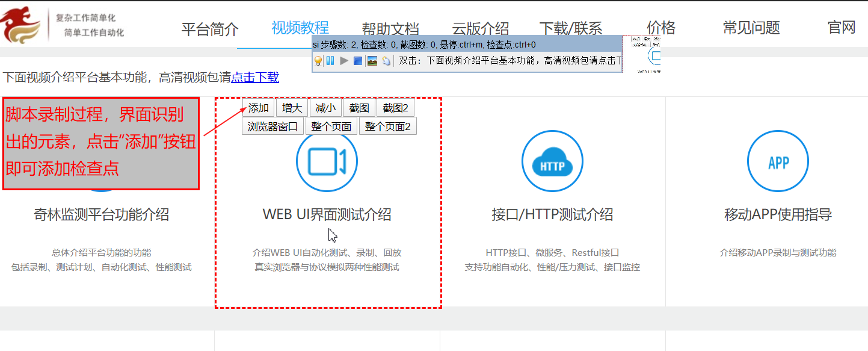Go to the 常见问题 page
The width and height of the screenshot is (868, 351).
(x=751, y=28)
